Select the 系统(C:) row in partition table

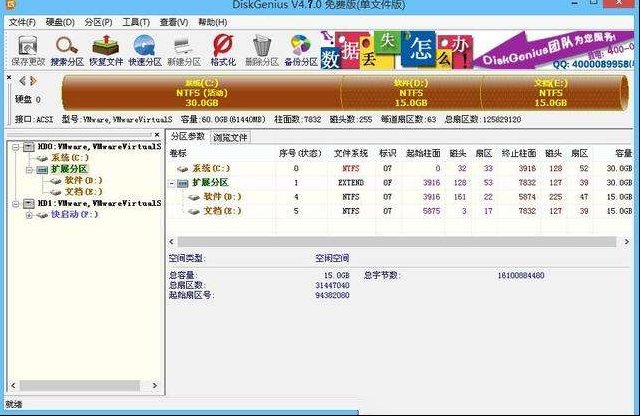click(400, 169)
